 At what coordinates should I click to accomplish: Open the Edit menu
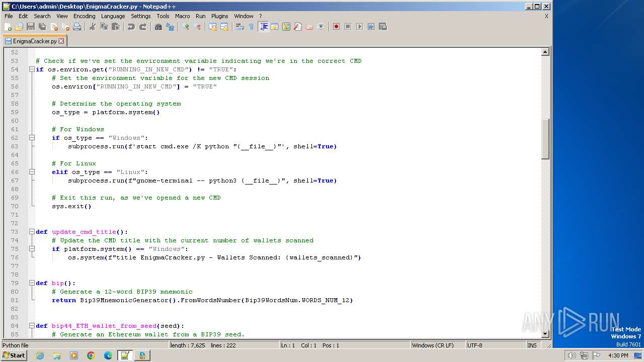[x=23, y=16]
